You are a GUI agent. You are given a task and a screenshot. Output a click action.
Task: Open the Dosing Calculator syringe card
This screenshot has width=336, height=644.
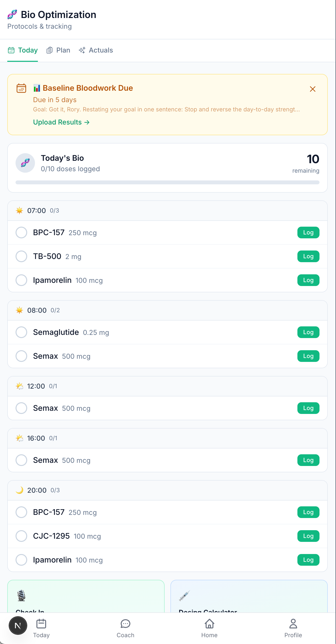[x=249, y=598]
